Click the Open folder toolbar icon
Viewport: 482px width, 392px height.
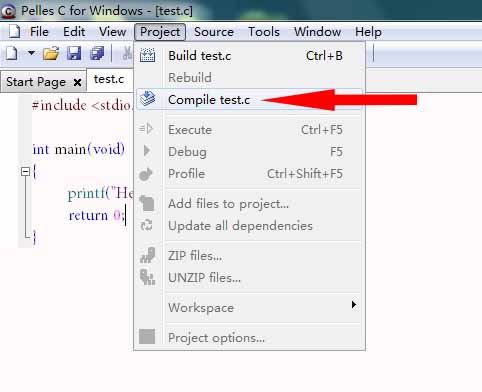point(51,53)
